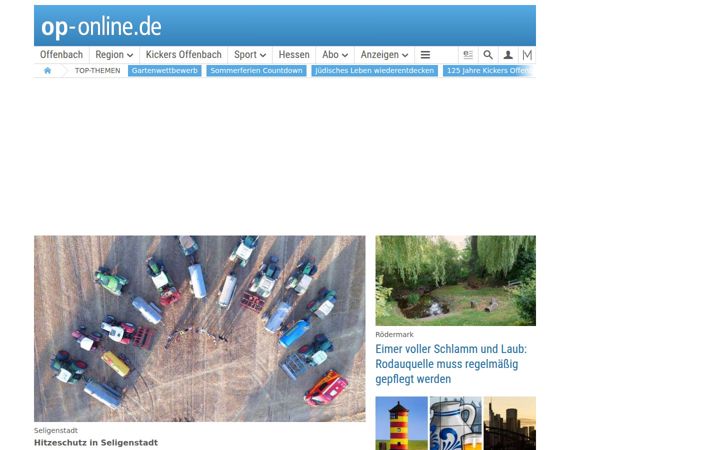Click the Rödermark category label
The height and width of the screenshot is (450, 720).
click(x=394, y=335)
